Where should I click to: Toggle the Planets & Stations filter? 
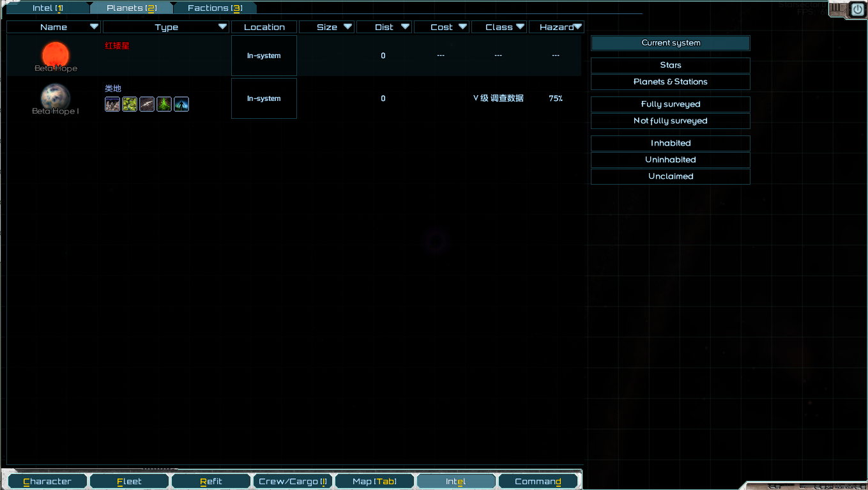click(670, 82)
